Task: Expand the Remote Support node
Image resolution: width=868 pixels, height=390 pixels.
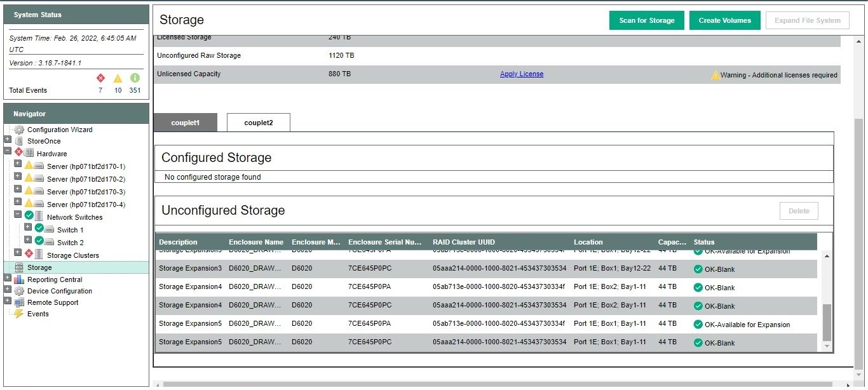Action: coord(8,300)
